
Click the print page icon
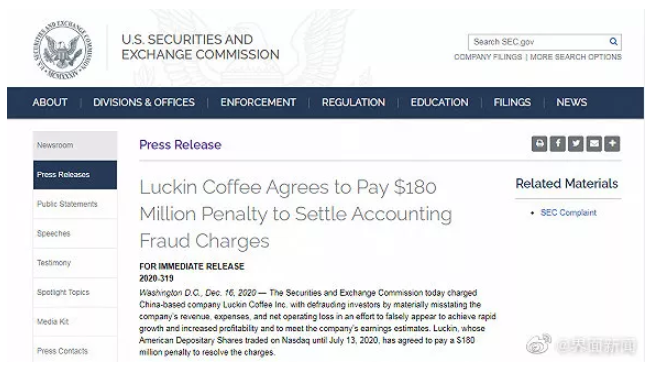(539, 144)
